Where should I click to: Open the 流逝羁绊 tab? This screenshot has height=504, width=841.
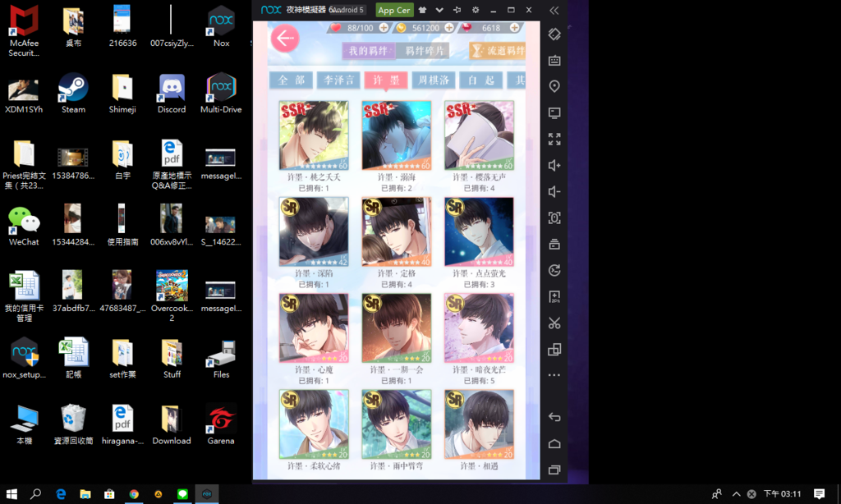[497, 51]
